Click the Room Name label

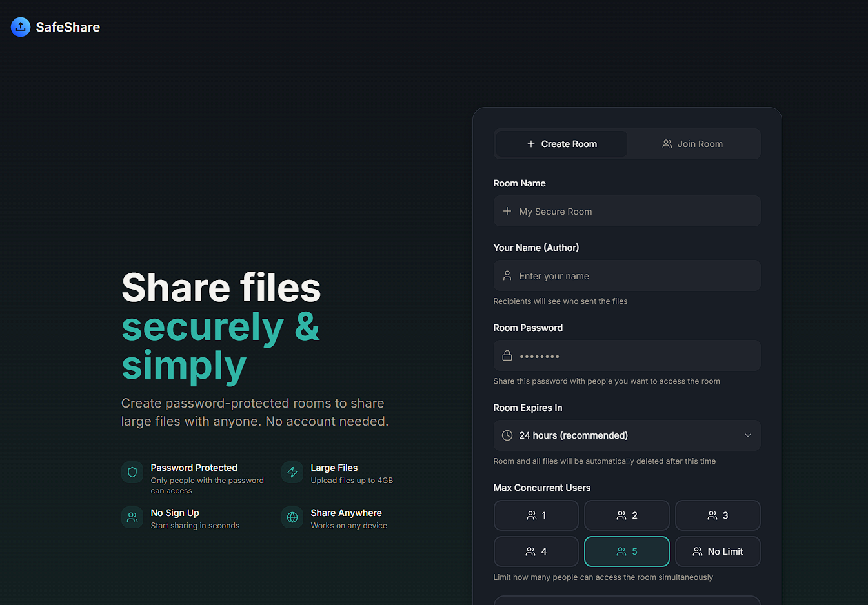520,183
